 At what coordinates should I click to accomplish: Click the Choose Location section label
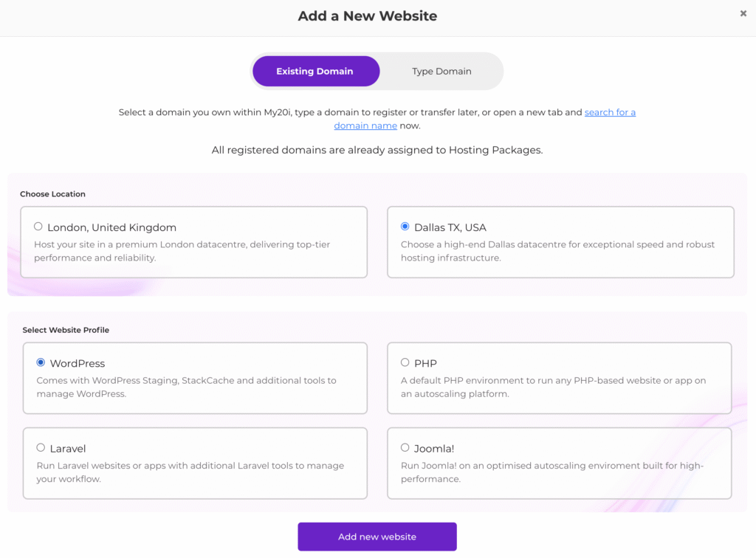[x=53, y=194]
